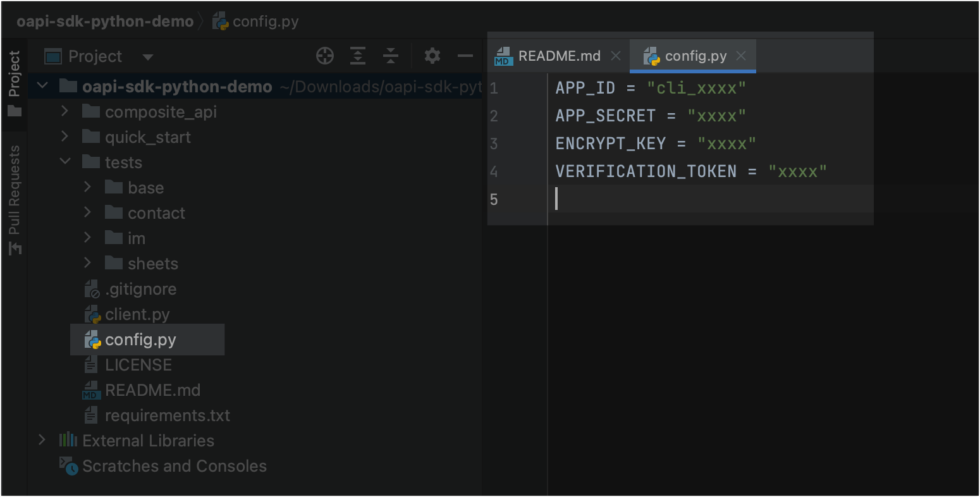Click line 5 in the code editor
Image resolution: width=980 pixels, height=497 pixels.
click(695, 199)
